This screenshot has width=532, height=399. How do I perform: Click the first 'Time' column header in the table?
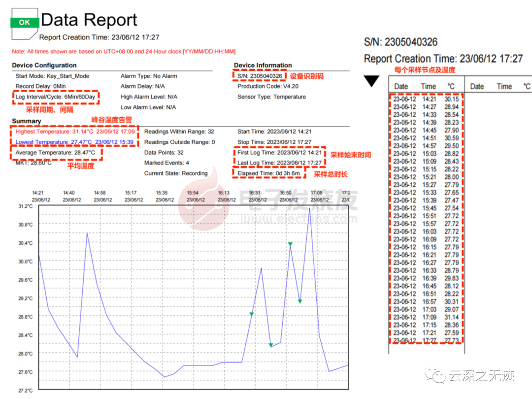tap(428, 87)
